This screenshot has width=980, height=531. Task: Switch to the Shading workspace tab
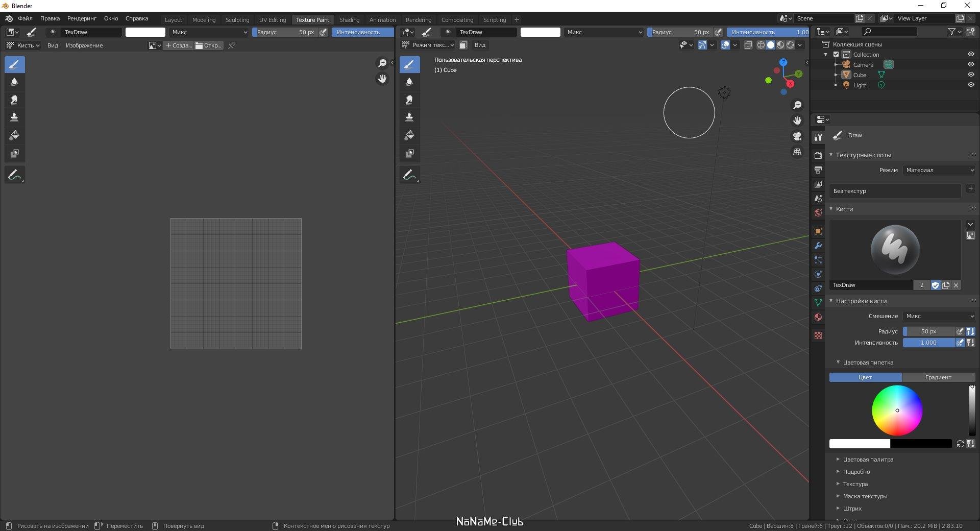point(349,20)
